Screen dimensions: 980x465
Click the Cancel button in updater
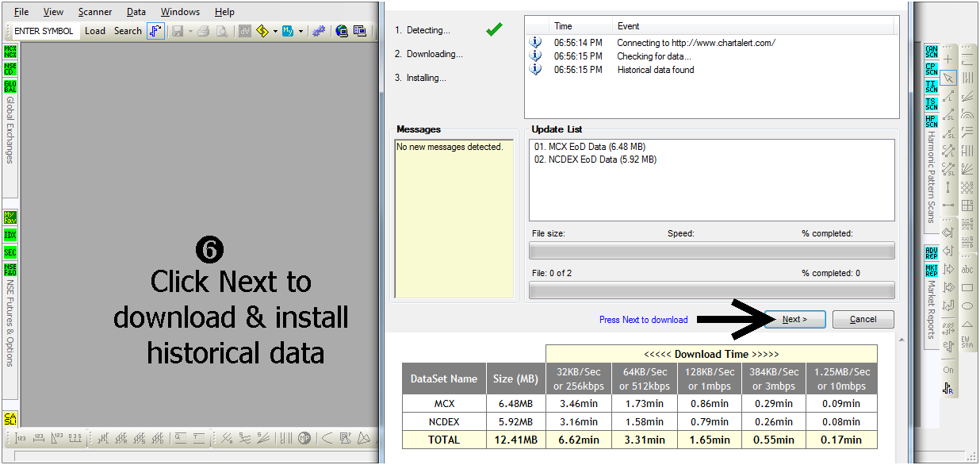863,319
